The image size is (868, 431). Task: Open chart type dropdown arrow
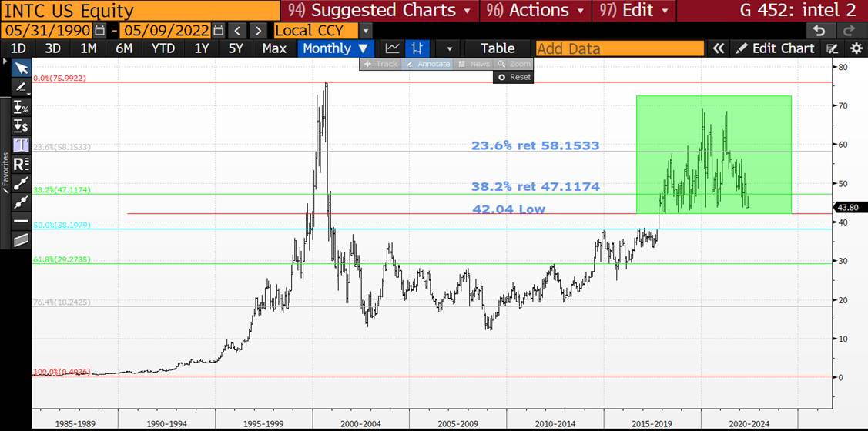coord(449,48)
